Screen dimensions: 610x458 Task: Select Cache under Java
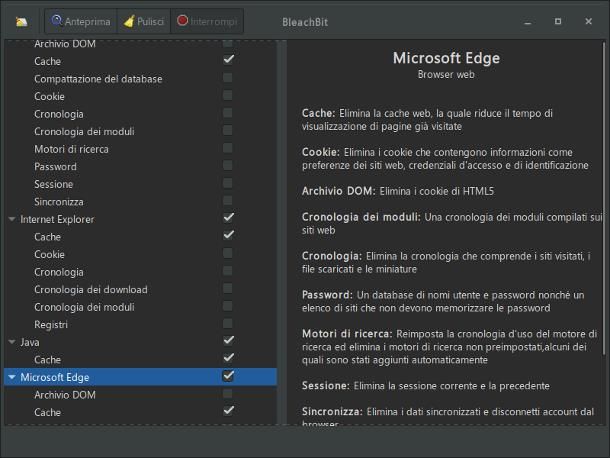point(47,360)
